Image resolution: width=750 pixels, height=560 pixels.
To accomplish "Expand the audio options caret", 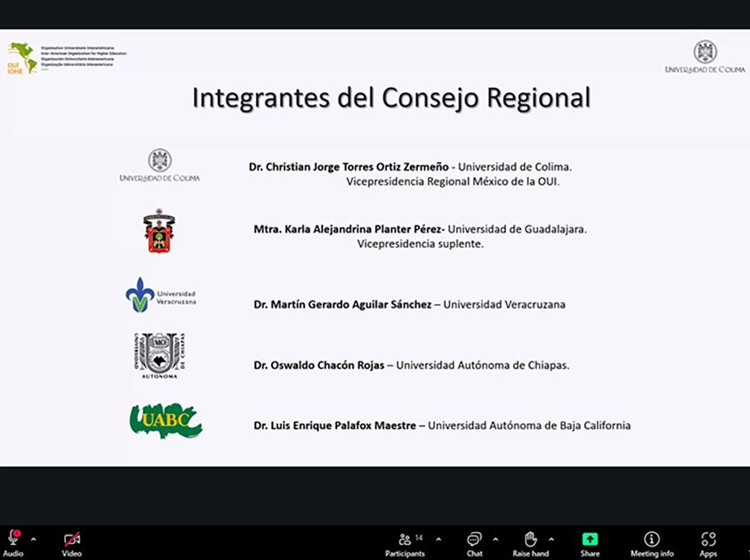I will click(x=34, y=539).
